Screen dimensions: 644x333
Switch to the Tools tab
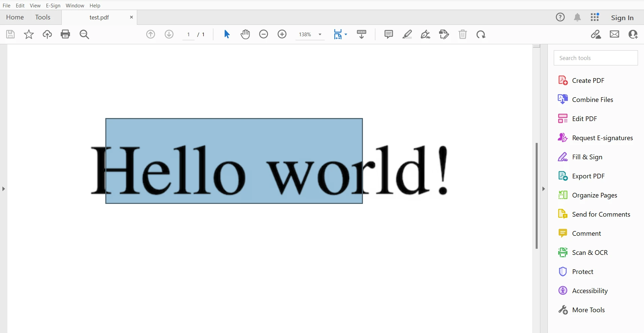[43, 17]
